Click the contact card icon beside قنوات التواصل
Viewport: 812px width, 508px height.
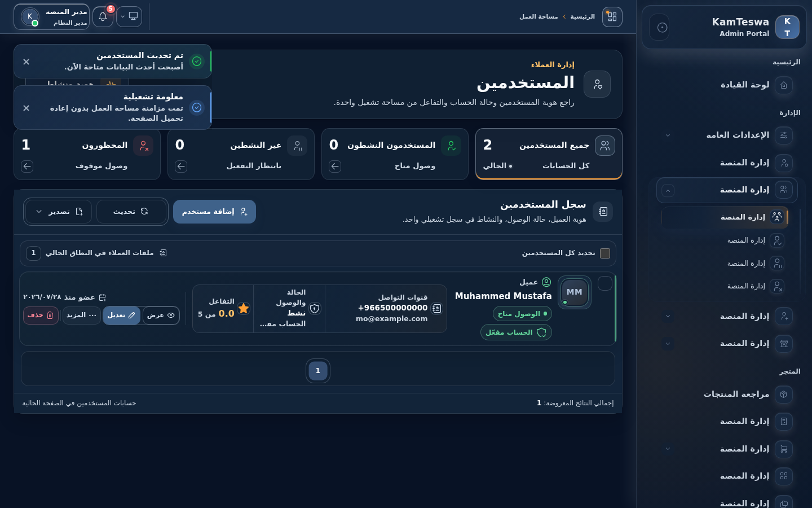[x=437, y=309]
